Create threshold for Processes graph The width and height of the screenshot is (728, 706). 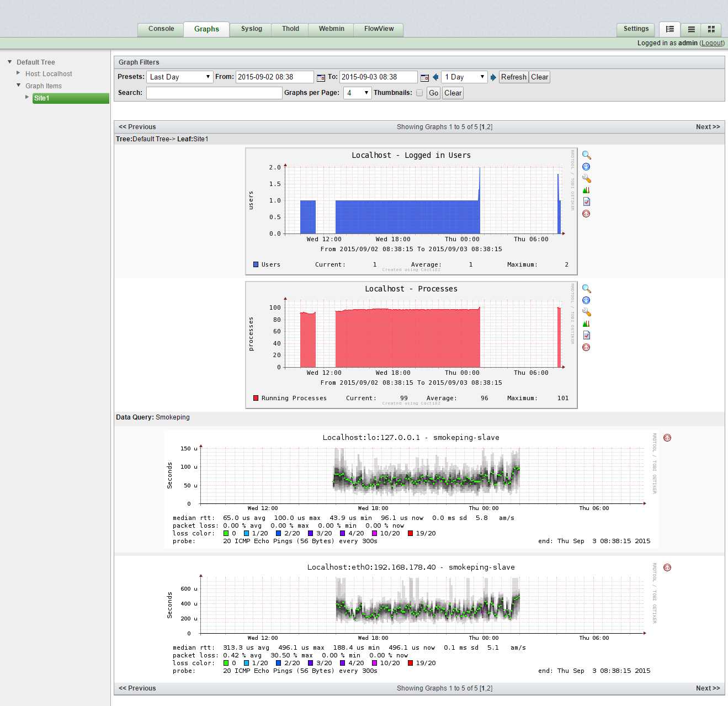(x=586, y=335)
